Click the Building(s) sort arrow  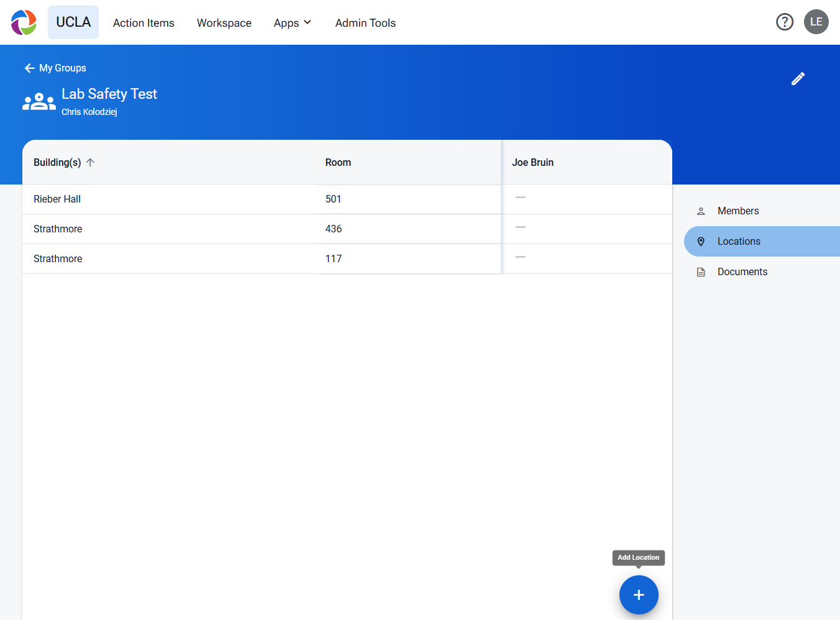click(90, 162)
